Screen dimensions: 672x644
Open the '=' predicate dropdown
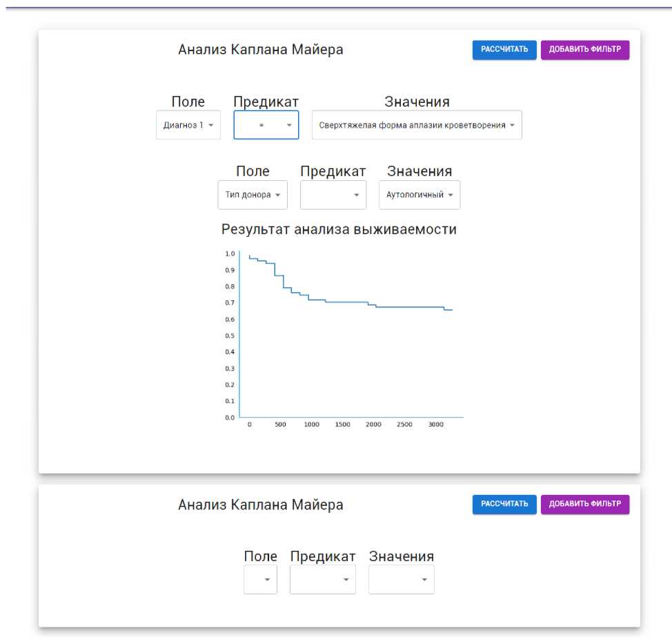tap(266, 126)
